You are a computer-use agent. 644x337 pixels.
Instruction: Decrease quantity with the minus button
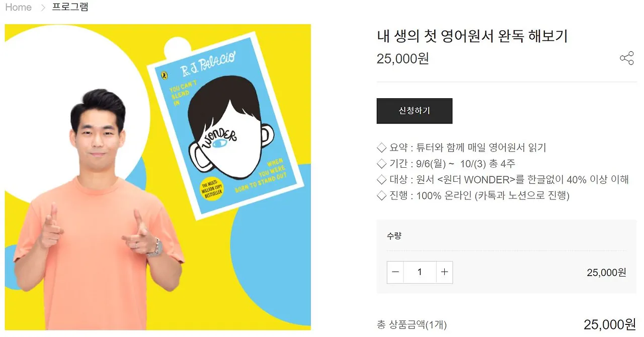(395, 272)
